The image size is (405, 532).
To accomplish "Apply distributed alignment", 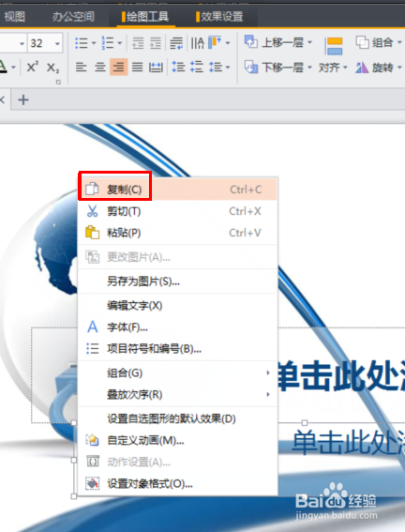I will [156, 68].
